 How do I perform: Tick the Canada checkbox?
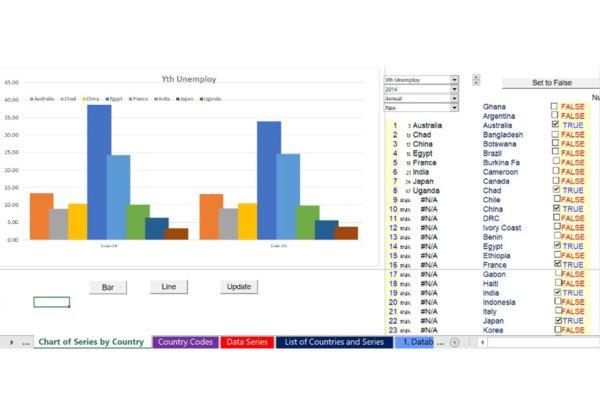click(555, 180)
